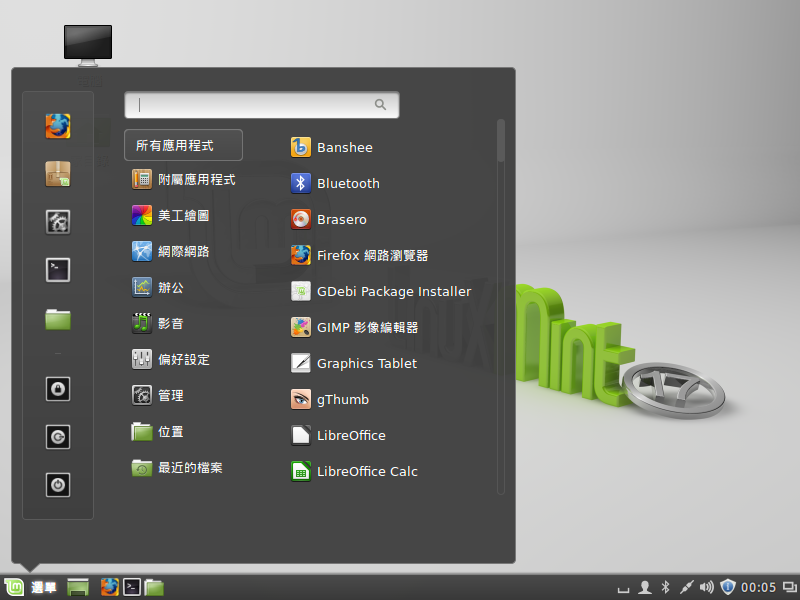Launch LibreOffice Calc
800x600 pixels.
click(366, 472)
